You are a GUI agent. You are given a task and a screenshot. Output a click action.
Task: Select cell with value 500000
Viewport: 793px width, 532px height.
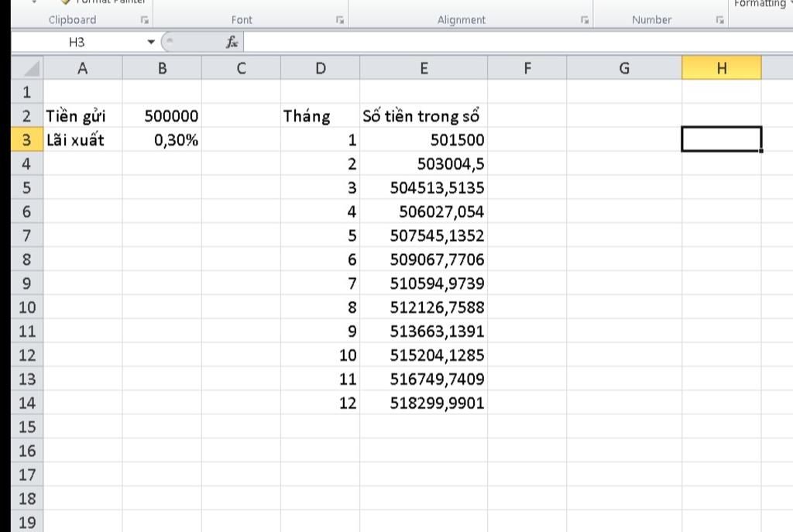point(162,116)
